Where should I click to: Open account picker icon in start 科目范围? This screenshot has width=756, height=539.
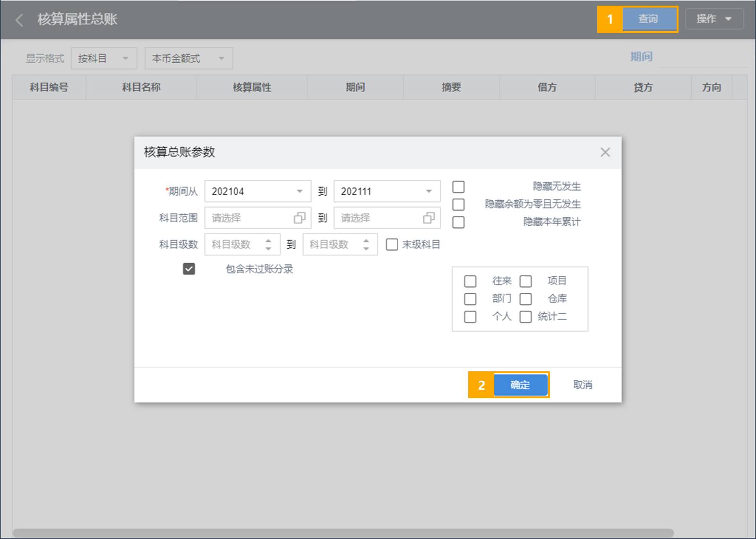click(300, 218)
